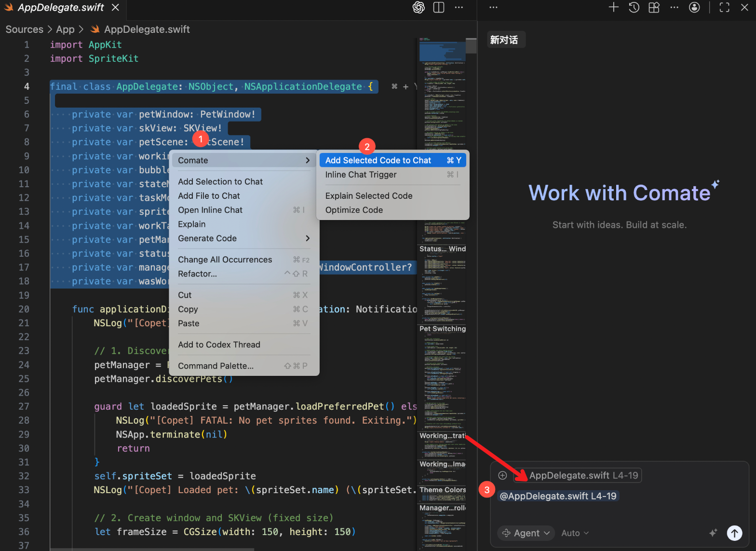
Task: Expand the Generate Code submenu
Action: click(x=243, y=238)
